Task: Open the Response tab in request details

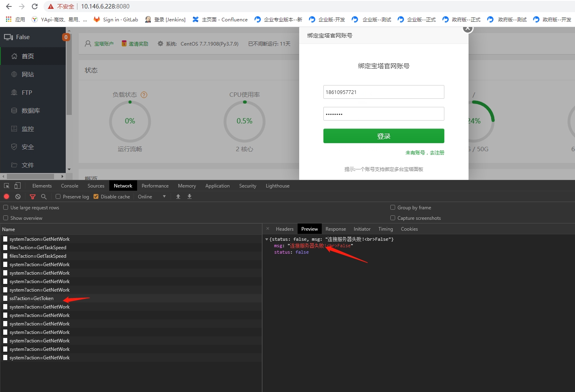Action: click(x=336, y=229)
